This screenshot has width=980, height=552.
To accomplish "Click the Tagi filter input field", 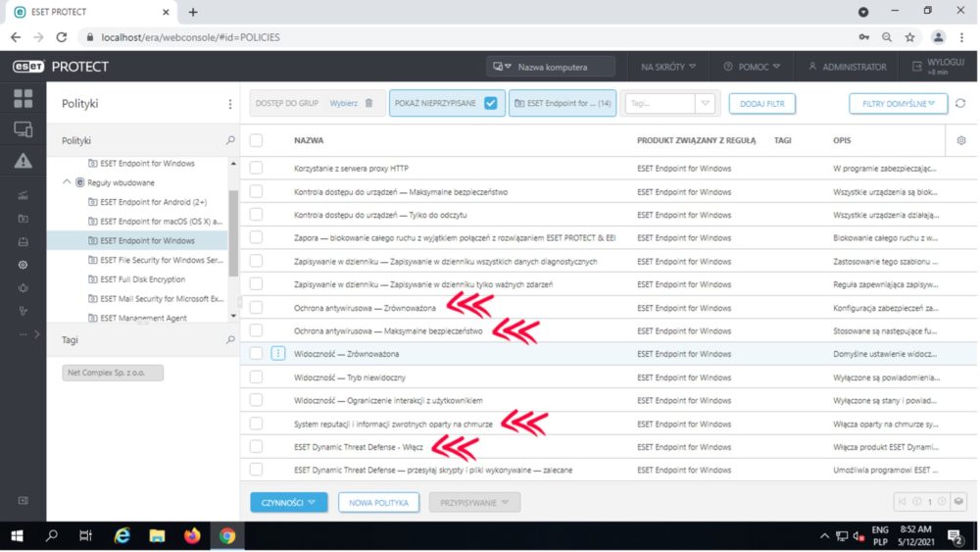I will point(661,103).
